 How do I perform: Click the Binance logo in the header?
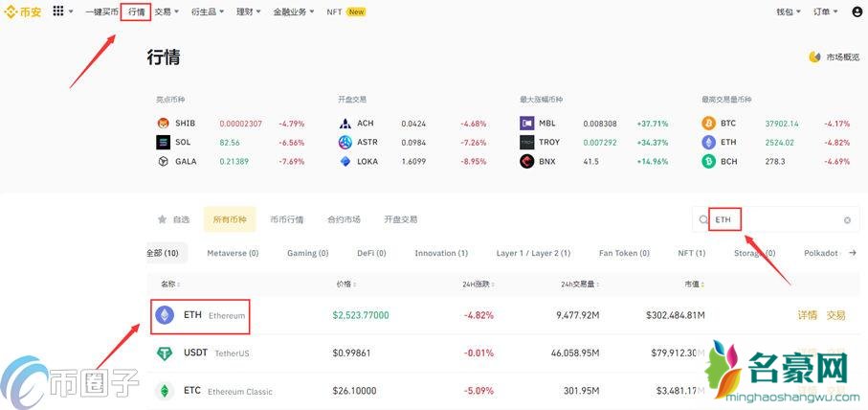(23, 11)
